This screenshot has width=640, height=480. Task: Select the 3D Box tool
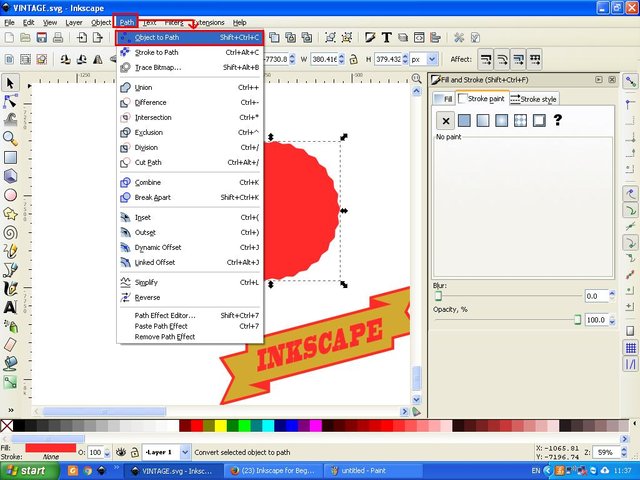coord(10,176)
